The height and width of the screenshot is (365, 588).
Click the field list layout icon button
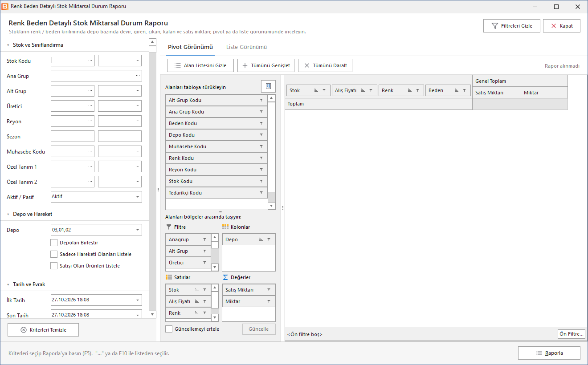pos(268,86)
